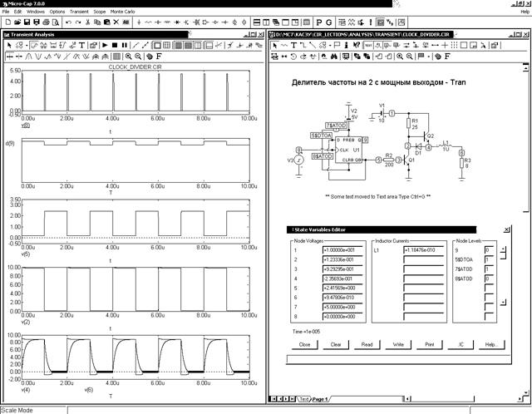The image size is (532, 414).
Task: Select arrow pointer in Transient Analysis toolbar
Action: click(9, 45)
